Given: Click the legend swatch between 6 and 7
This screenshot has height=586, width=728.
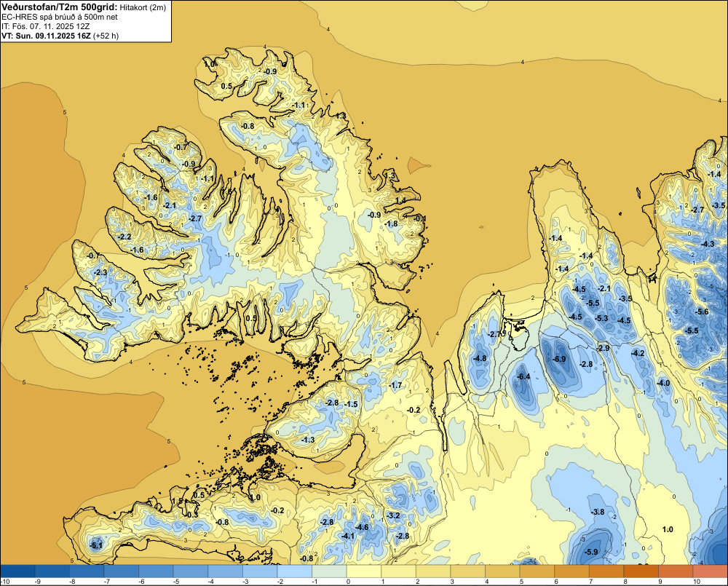Looking at the screenshot, I should pyautogui.click(x=572, y=571).
